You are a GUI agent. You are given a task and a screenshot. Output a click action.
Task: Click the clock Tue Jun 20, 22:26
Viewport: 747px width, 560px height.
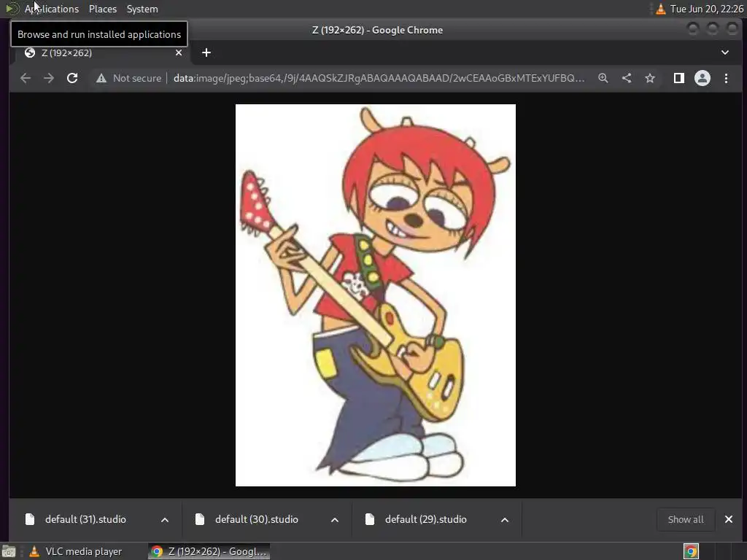point(706,9)
